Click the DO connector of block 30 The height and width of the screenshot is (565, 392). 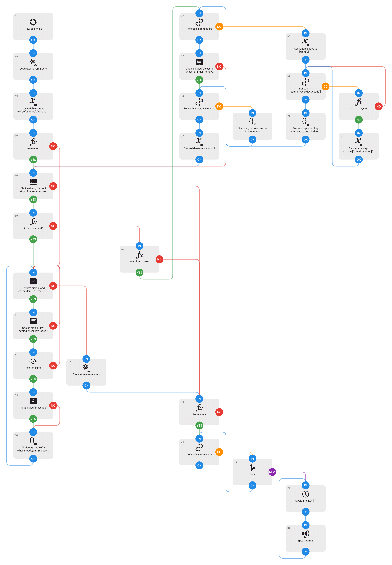point(219,452)
